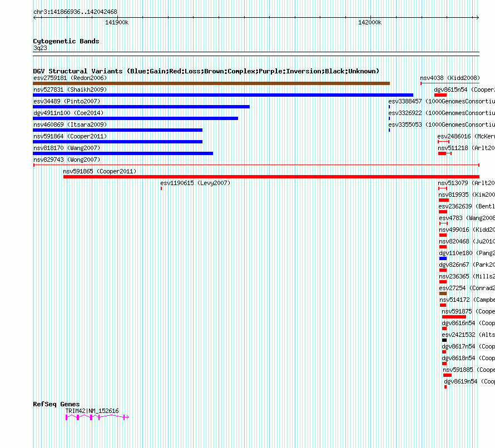The height and width of the screenshot is (448, 495).
Task: Open the dgv8618n54 variant label
Action: (468, 358)
